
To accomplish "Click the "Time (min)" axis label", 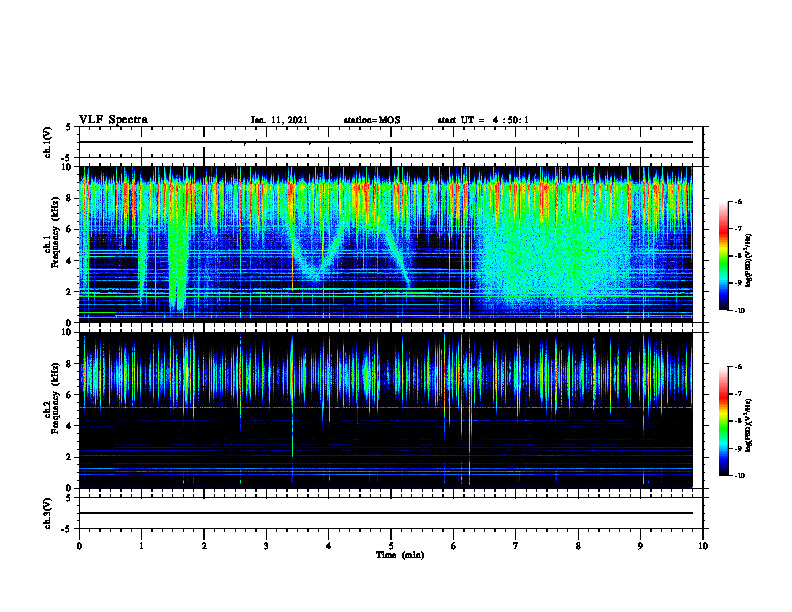I will tap(400, 555).
